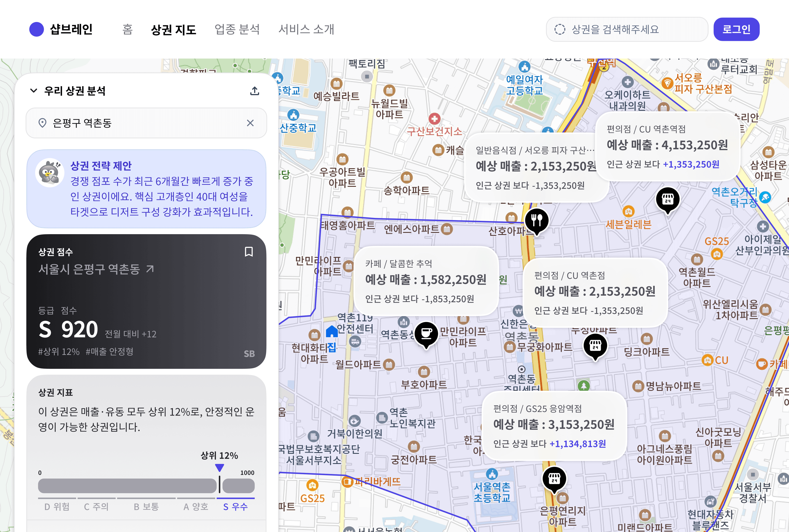Open the 편의점 / CU 역촌점 sales card

click(x=595, y=292)
